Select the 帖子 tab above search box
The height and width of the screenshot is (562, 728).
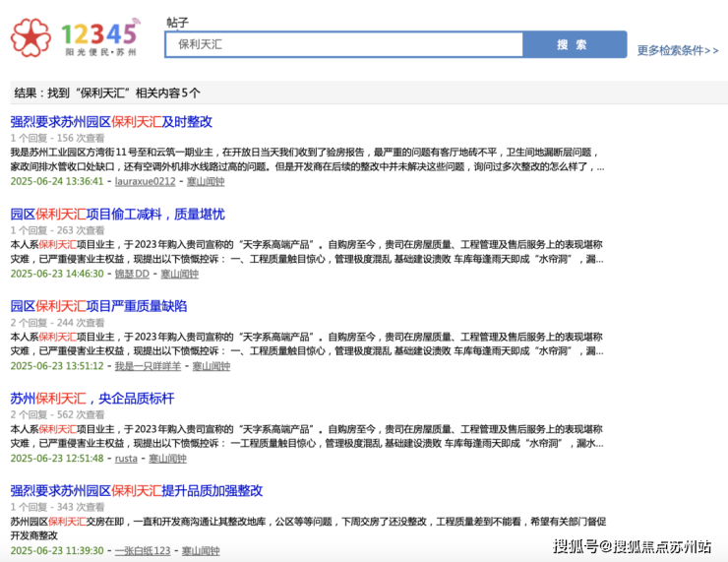coord(178,22)
